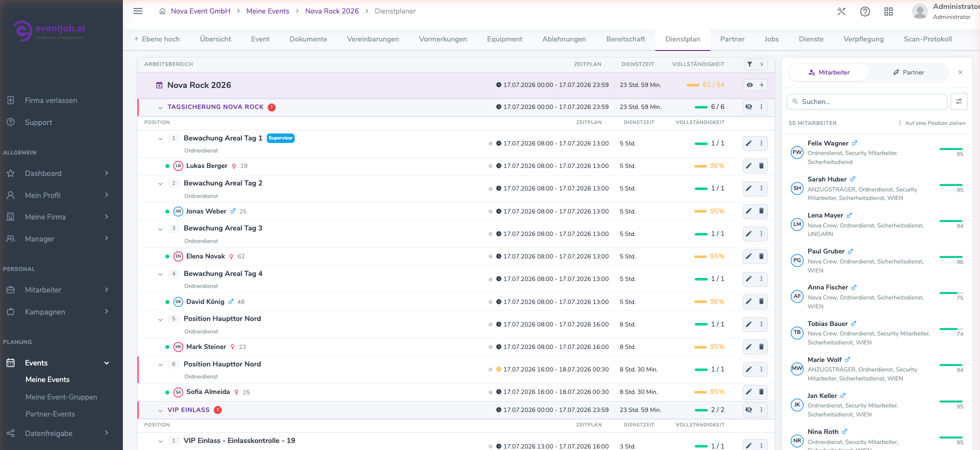
Task: Click Lukas Berger's 96% progress indicator
Action: (x=709, y=166)
